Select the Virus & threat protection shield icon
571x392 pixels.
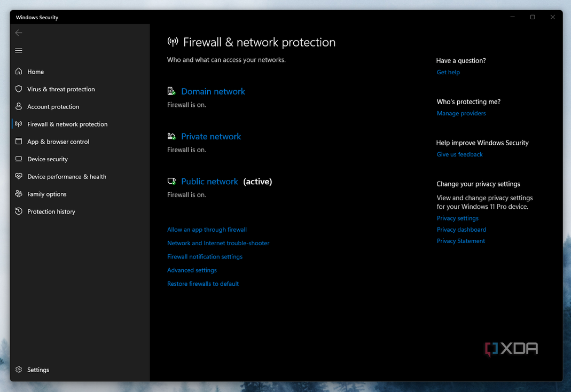point(19,89)
